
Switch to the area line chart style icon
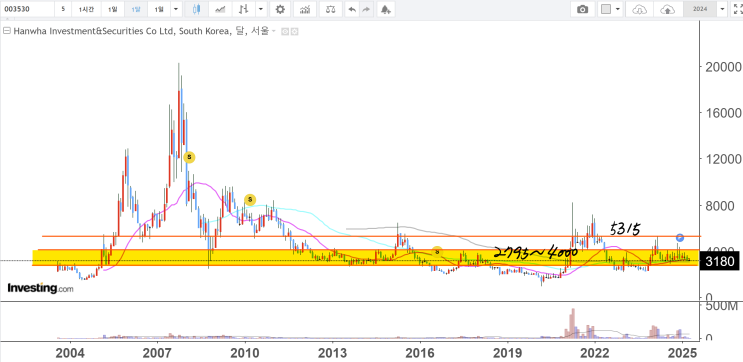click(x=220, y=9)
